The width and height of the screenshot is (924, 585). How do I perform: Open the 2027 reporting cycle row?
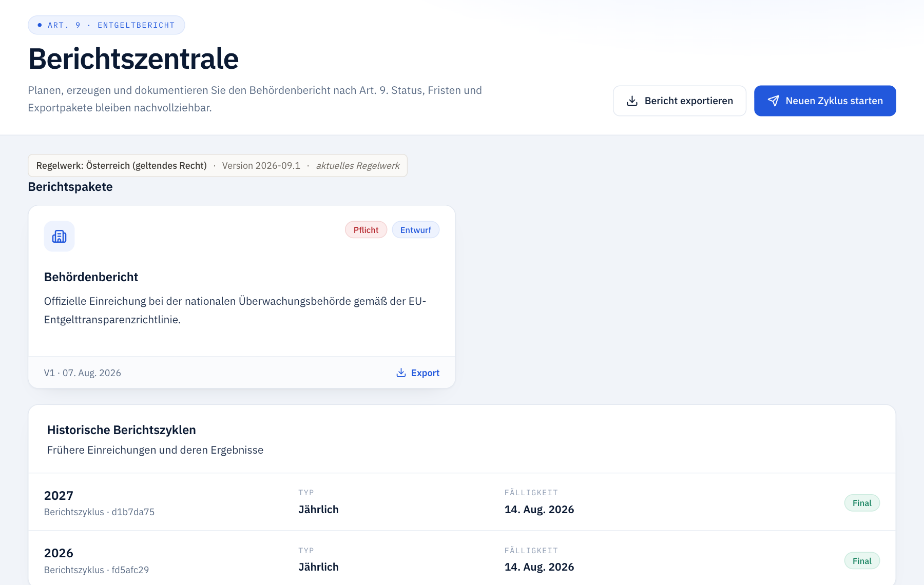[462, 502]
